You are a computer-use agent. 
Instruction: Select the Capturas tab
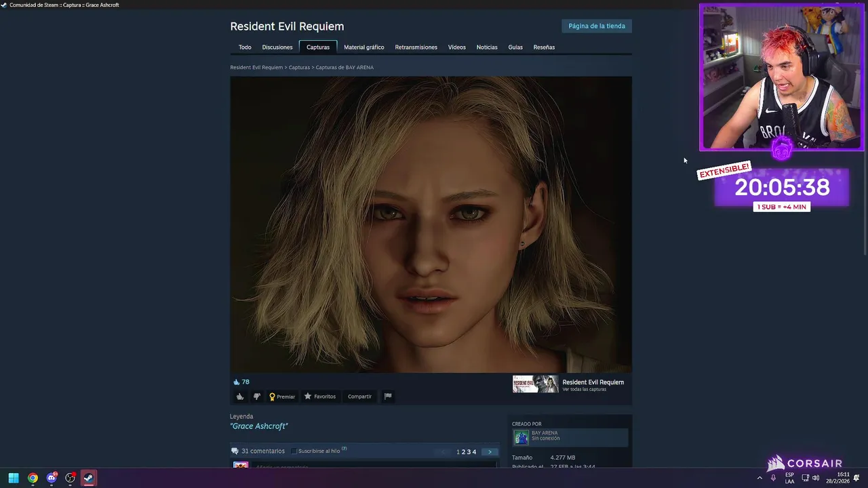click(x=318, y=47)
